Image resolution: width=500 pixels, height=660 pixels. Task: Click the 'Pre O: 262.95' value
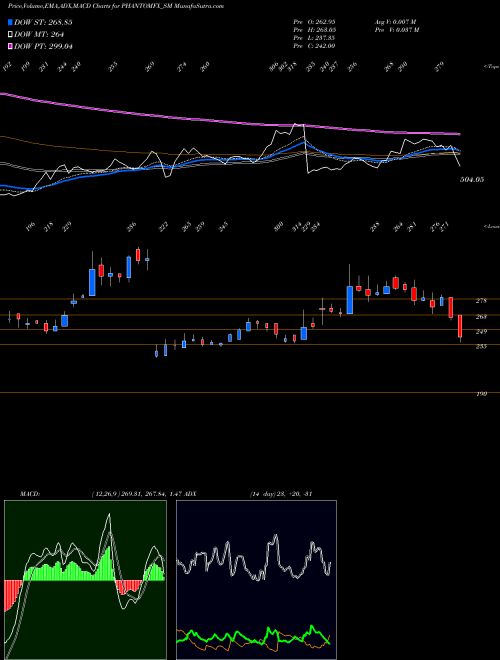click(314, 21)
